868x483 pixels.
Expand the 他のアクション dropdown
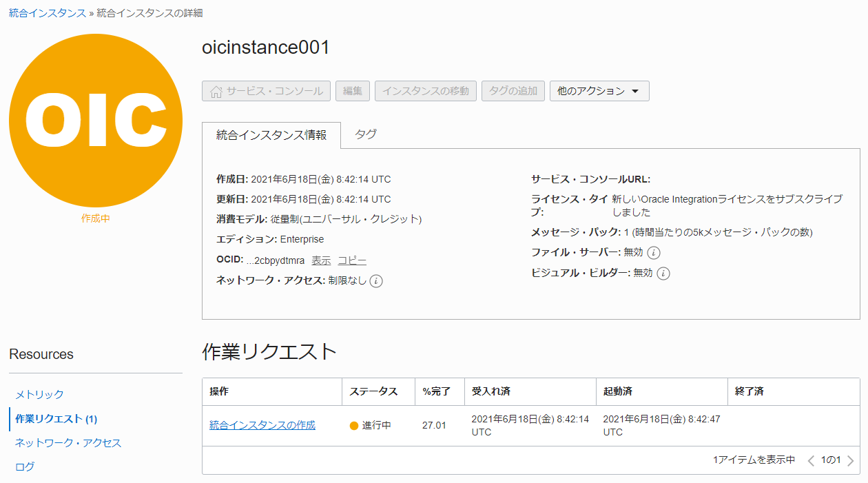(599, 91)
